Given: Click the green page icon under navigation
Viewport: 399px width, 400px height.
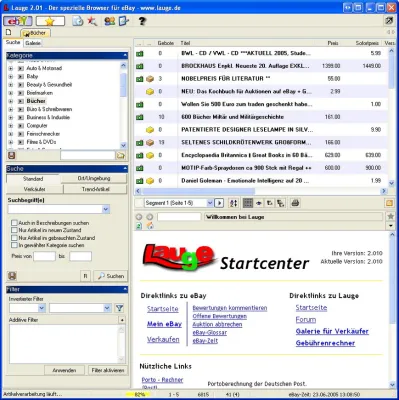Looking at the screenshot, I should [139, 226].
